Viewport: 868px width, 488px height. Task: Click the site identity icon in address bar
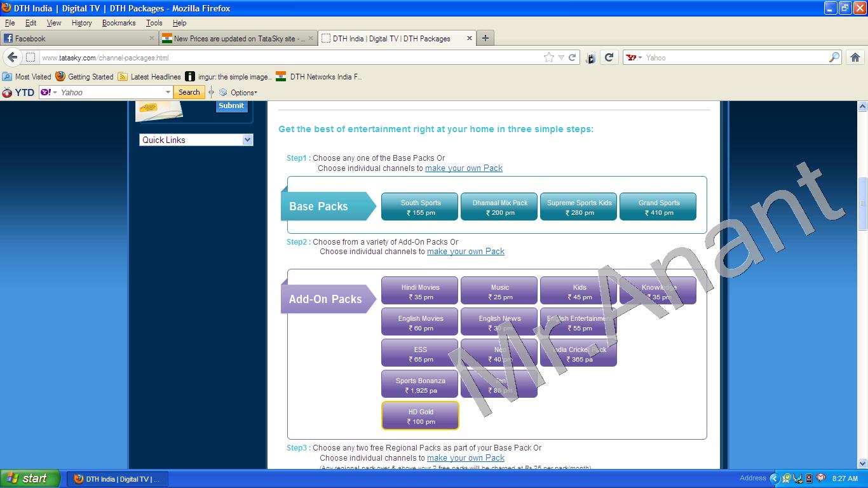coord(31,57)
